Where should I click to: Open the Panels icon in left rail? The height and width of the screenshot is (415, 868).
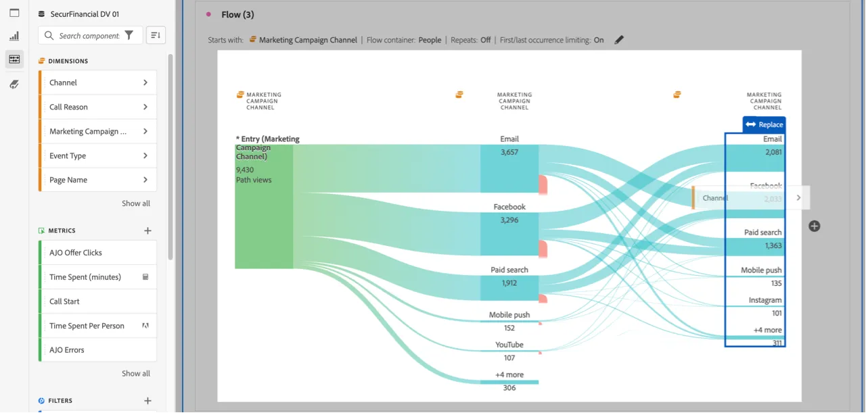14,13
